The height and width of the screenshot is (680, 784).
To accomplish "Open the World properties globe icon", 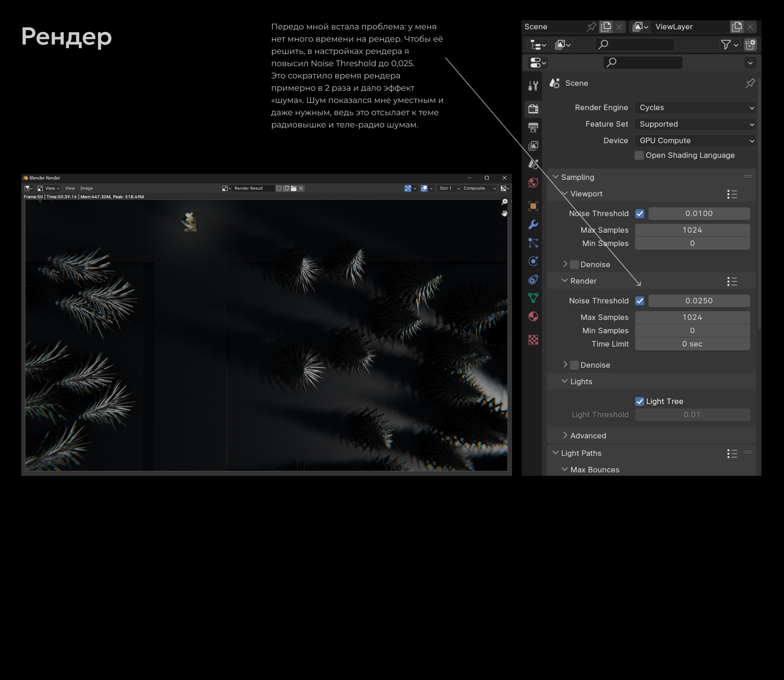I will [533, 183].
